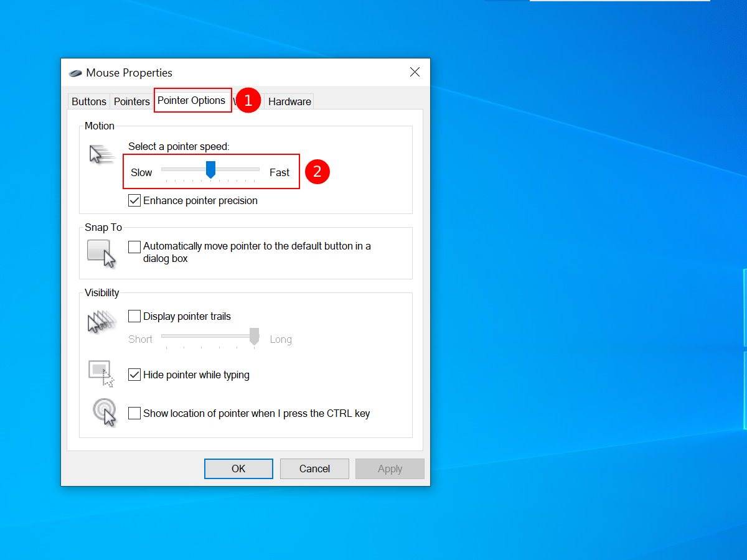Go to the Hardware tab

tap(289, 101)
